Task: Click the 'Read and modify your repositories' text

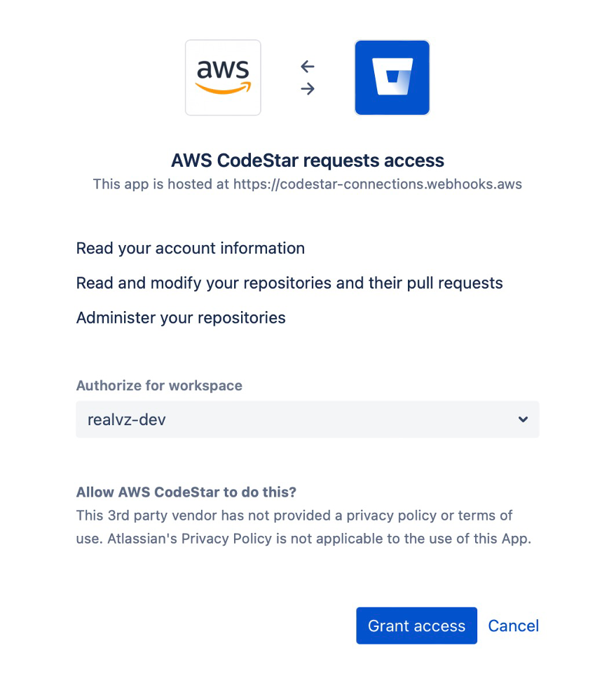Action: click(x=289, y=283)
